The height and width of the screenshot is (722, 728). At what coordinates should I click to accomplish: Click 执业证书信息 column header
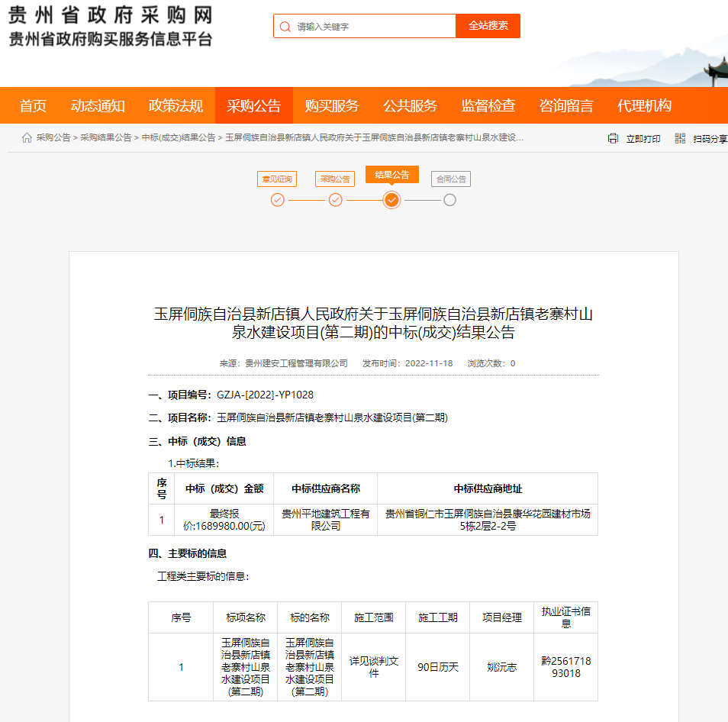pyautogui.click(x=566, y=617)
